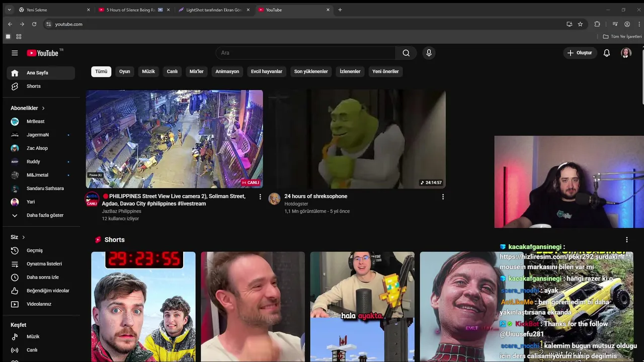Open the Chrome profile icon
The width and height of the screenshot is (644, 362).
(x=627, y=24)
